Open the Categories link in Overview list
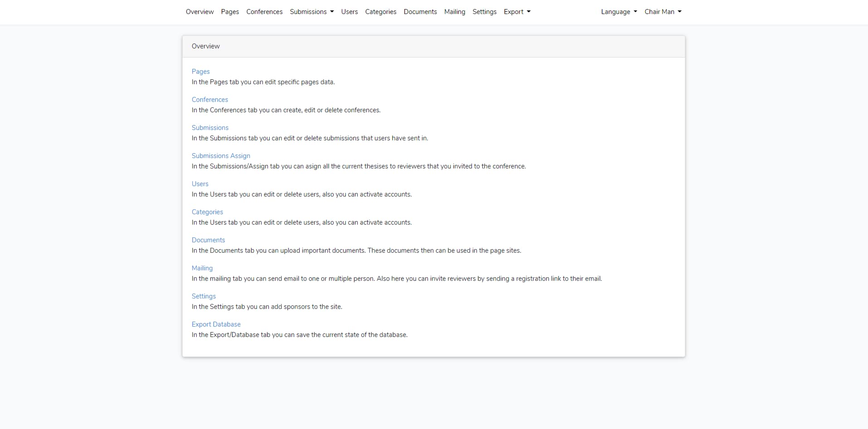 click(207, 212)
